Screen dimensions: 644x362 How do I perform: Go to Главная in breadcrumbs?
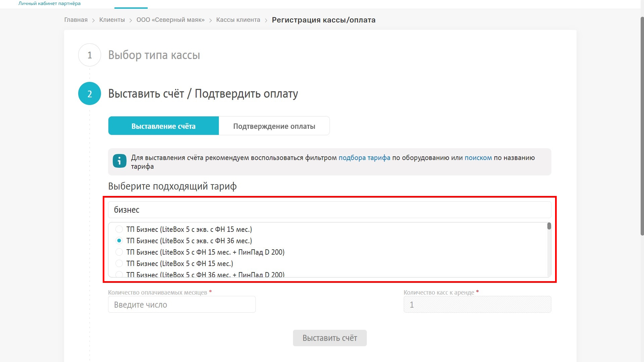point(76,20)
